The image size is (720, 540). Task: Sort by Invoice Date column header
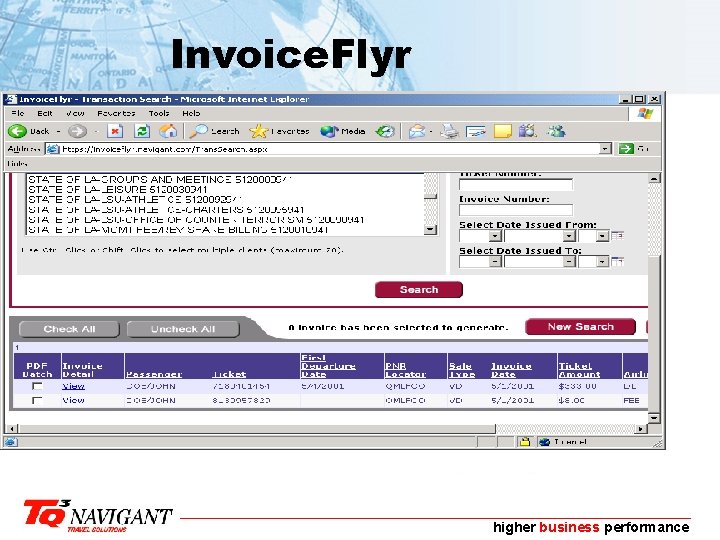click(x=511, y=370)
